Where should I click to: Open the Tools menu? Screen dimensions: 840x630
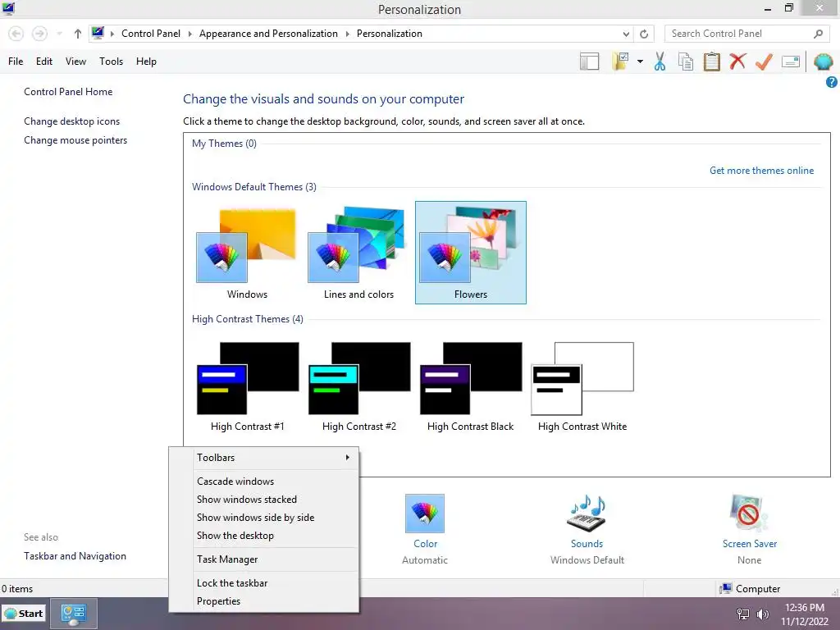pyautogui.click(x=111, y=62)
